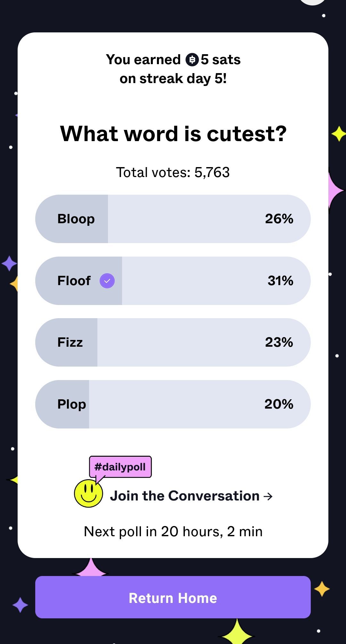Click the #dailypoll hashtag speech bubble
Viewport: 346px width, 644px height.
(x=120, y=467)
